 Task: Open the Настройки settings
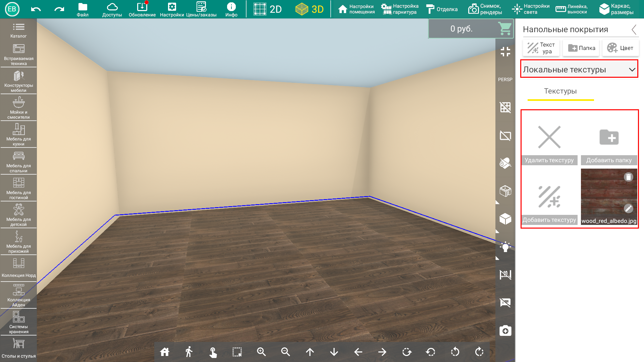tap(172, 10)
